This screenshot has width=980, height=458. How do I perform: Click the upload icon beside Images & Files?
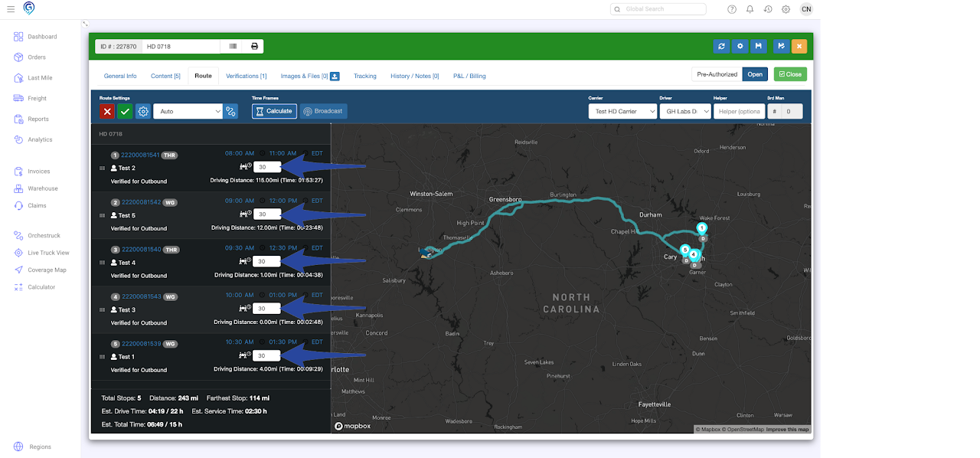coord(335,76)
